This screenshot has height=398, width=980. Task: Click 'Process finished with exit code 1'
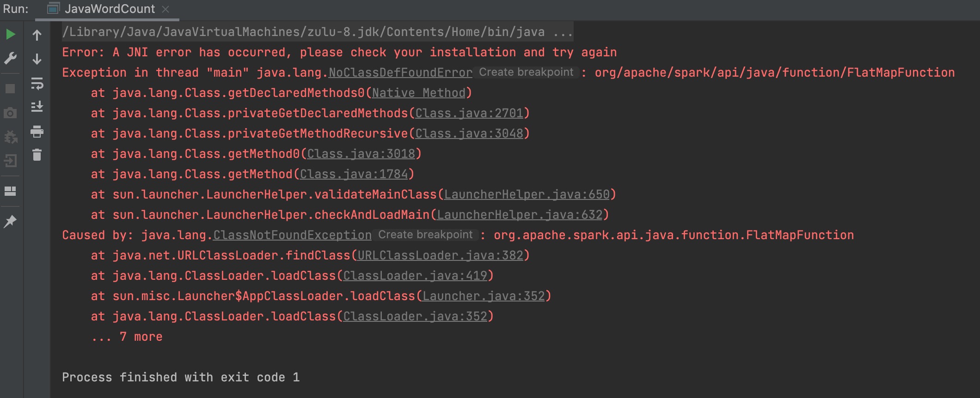(181, 377)
